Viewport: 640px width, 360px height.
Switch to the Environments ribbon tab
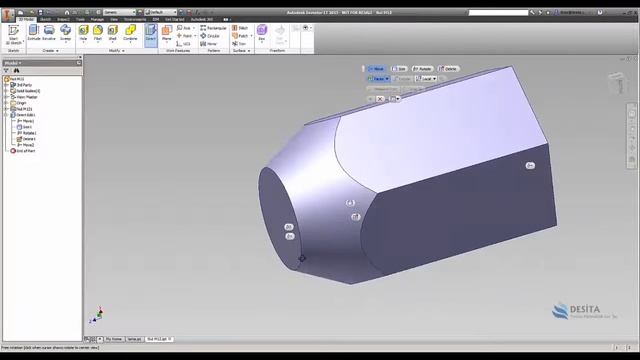pyautogui.click(x=135, y=19)
